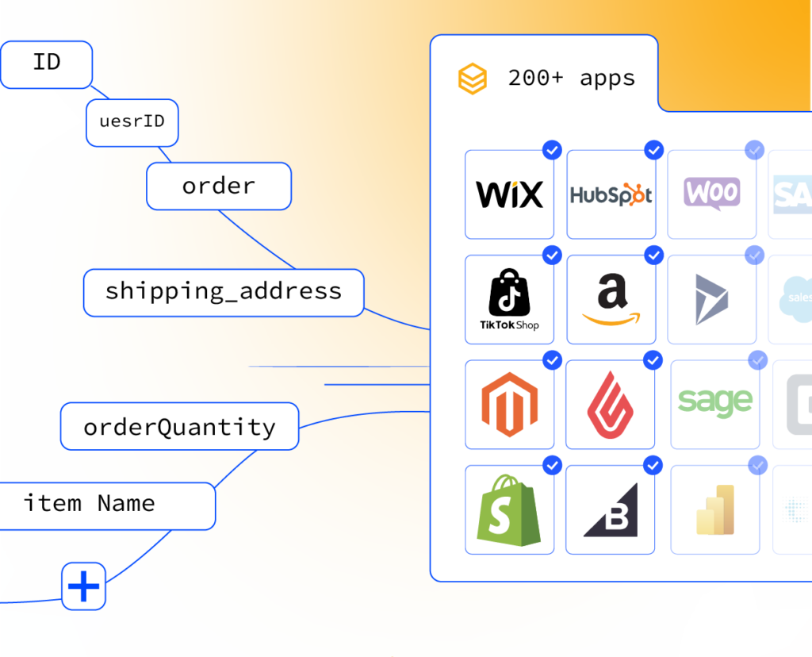Toggle the Power BI tile checkmark
812x657 pixels.
click(x=757, y=465)
